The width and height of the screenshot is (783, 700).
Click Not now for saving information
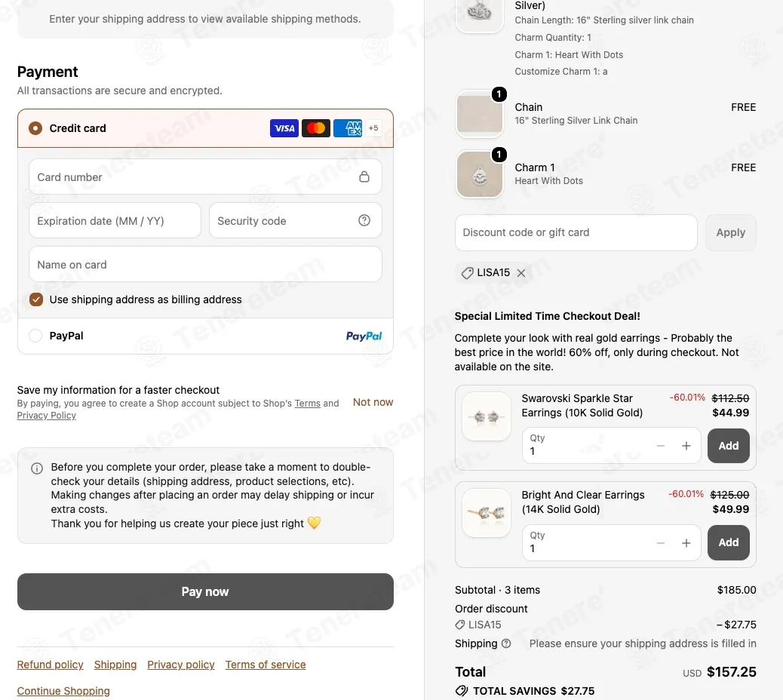pyautogui.click(x=373, y=403)
